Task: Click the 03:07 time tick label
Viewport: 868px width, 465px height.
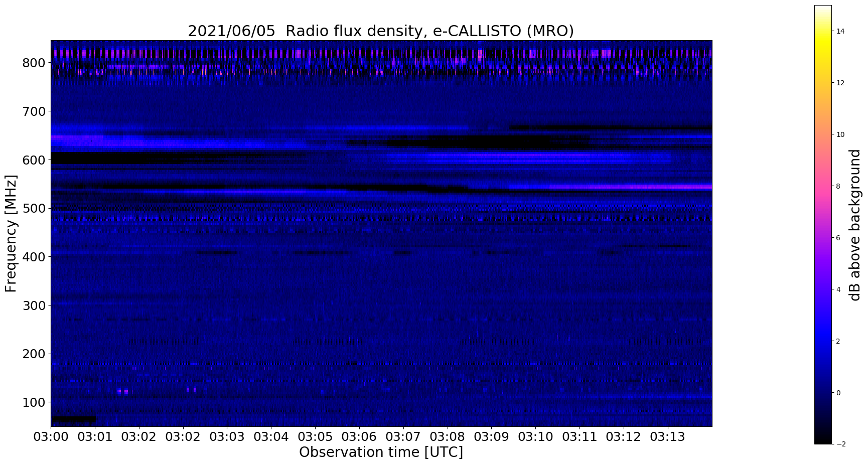Action: [403, 436]
